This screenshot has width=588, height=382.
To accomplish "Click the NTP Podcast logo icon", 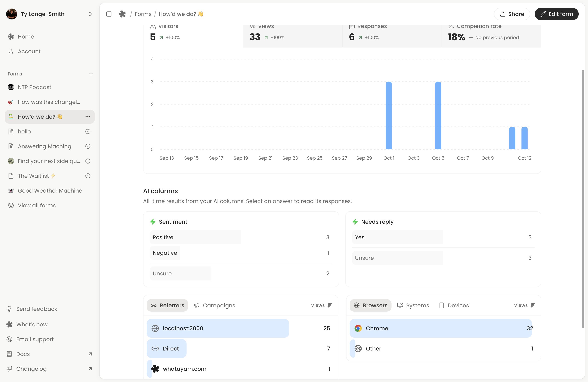I will [11, 87].
